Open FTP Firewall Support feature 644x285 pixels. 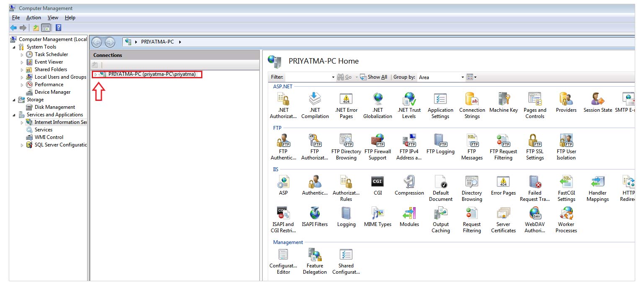point(378,147)
